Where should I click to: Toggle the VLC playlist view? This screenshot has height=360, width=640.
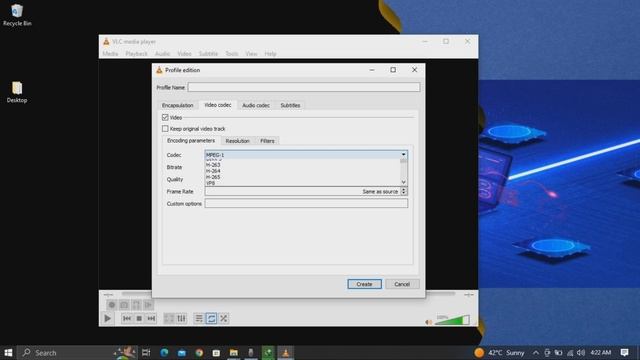(x=199, y=318)
